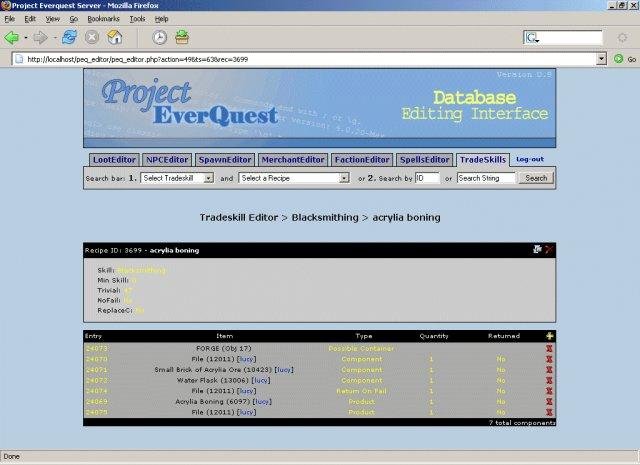Click the edit recipe icon in header
The width and height of the screenshot is (640, 465).
point(537,249)
